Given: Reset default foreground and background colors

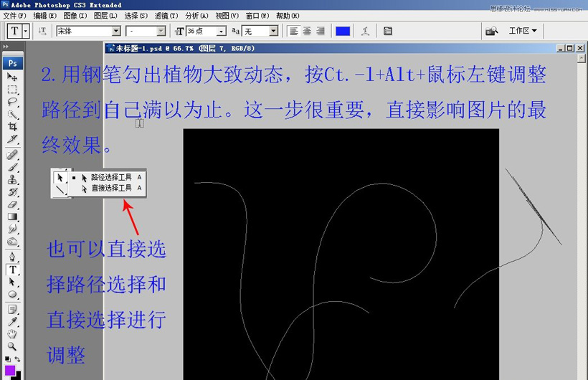Looking at the screenshot, I should point(7,358).
